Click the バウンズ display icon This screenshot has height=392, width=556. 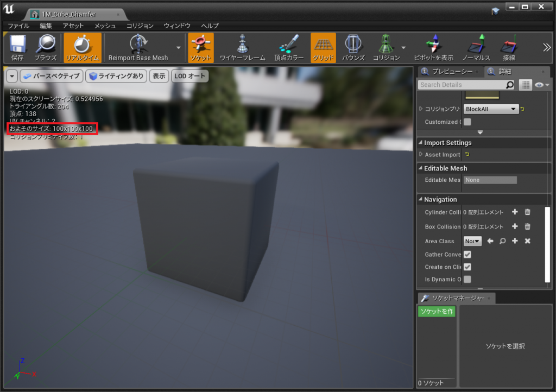353,47
